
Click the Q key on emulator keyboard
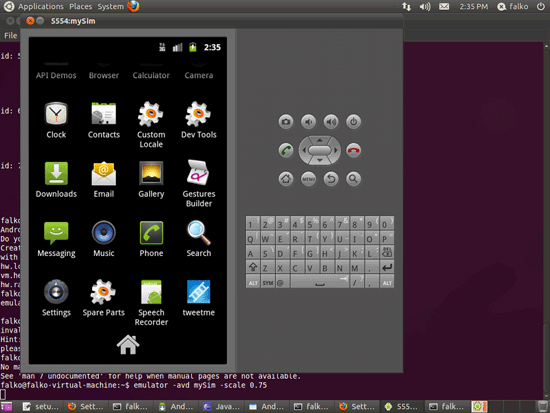pyautogui.click(x=253, y=238)
